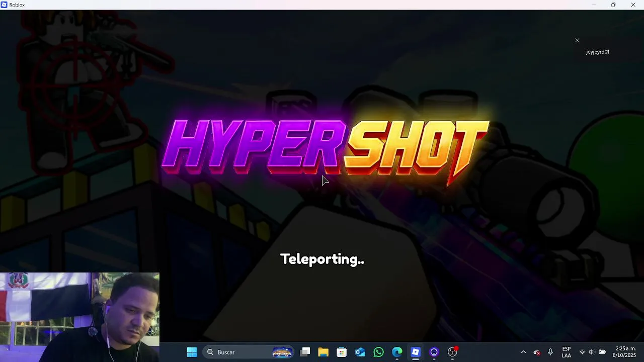Open the OBS app with red badge
644x362 pixels.
pyautogui.click(x=453, y=352)
